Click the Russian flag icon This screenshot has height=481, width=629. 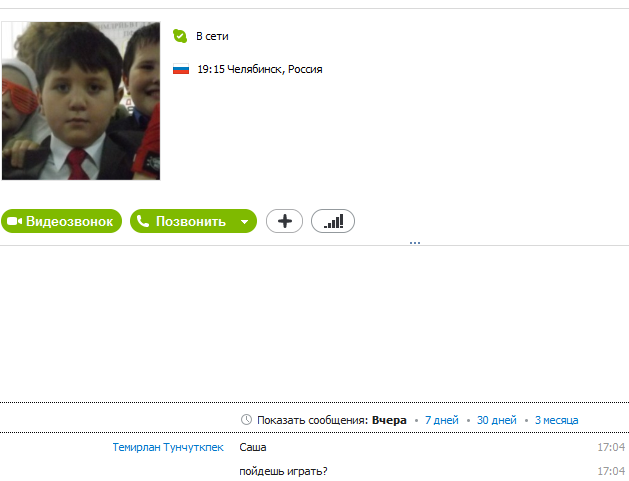click(181, 69)
